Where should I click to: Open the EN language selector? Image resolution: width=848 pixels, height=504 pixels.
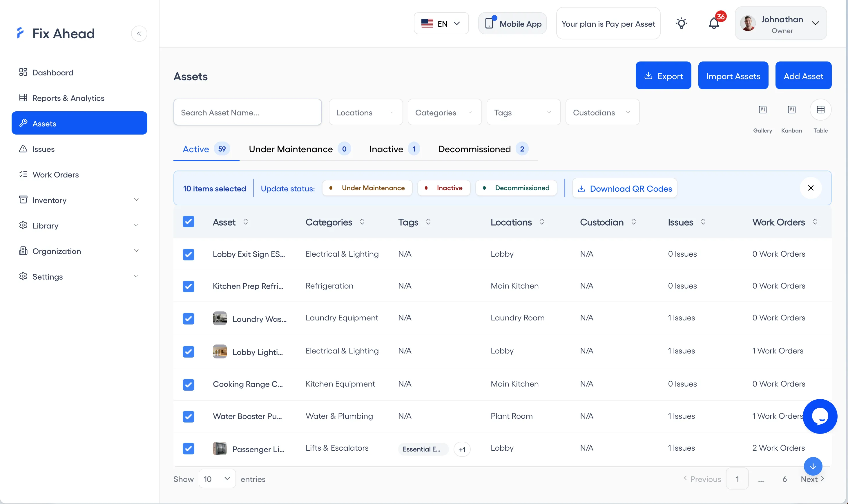point(441,23)
